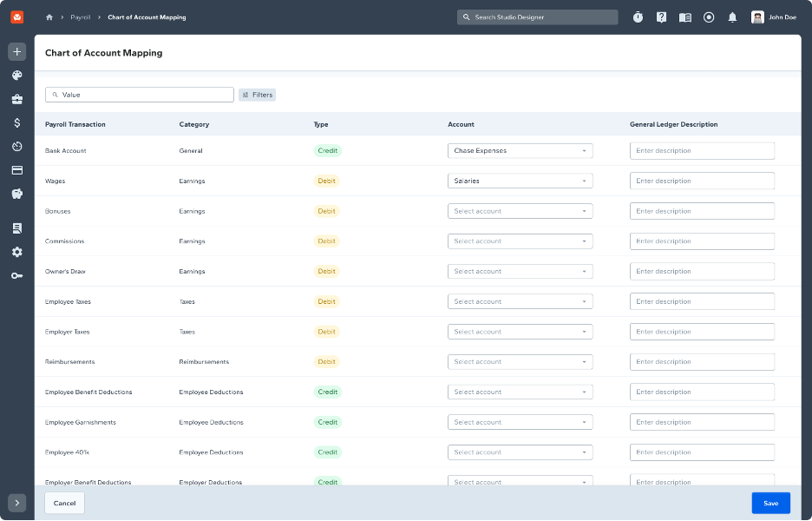Click Bonuses description field
The height and width of the screenshot is (521, 812).
(702, 211)
